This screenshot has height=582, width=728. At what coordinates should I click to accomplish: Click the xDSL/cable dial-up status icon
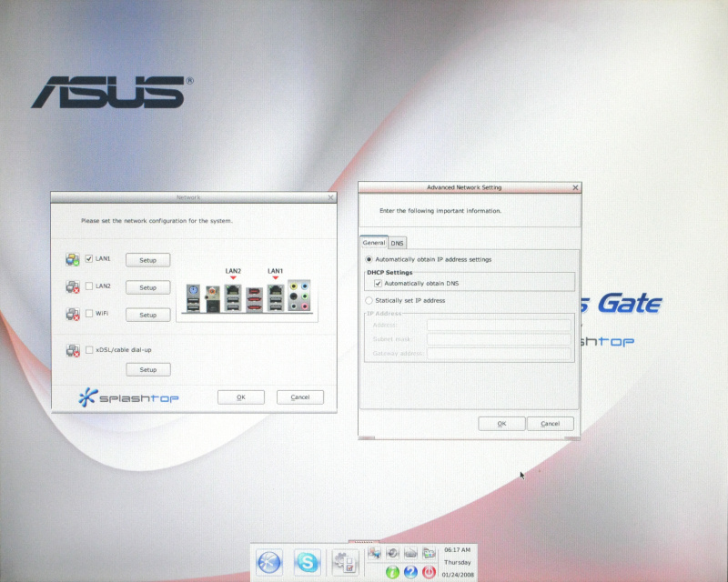(73, 350)
